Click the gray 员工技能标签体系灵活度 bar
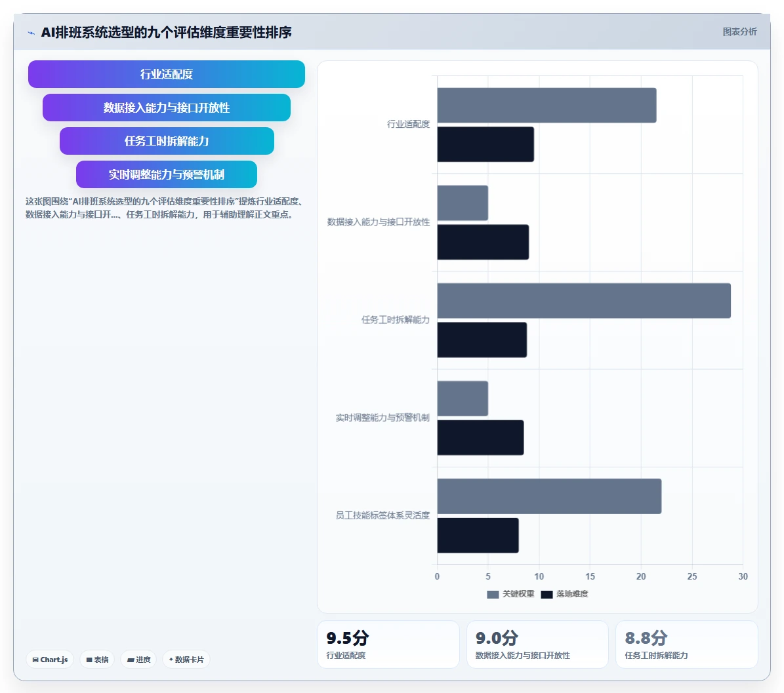The image size is (784, 693). tap(550, 496)
